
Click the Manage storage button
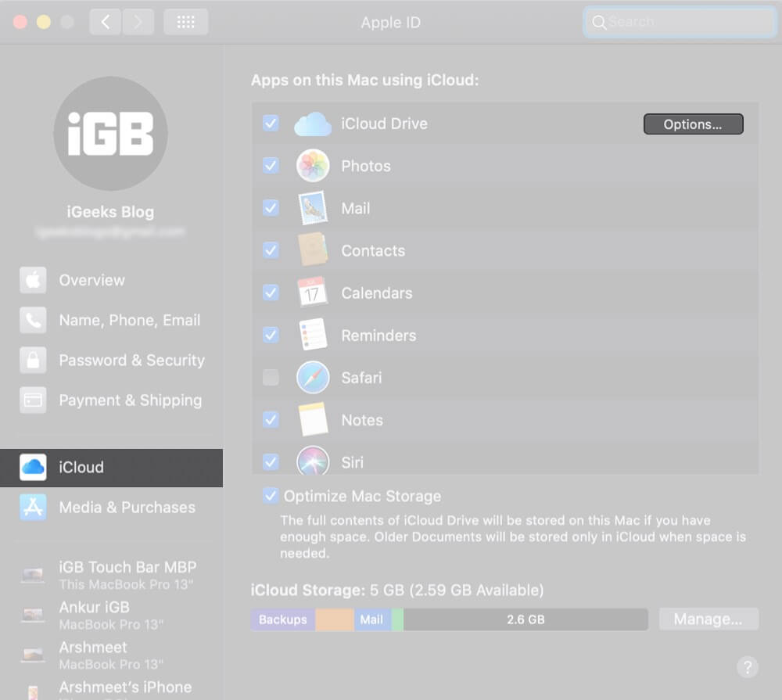pyautogui.click(x=708, y=619)
